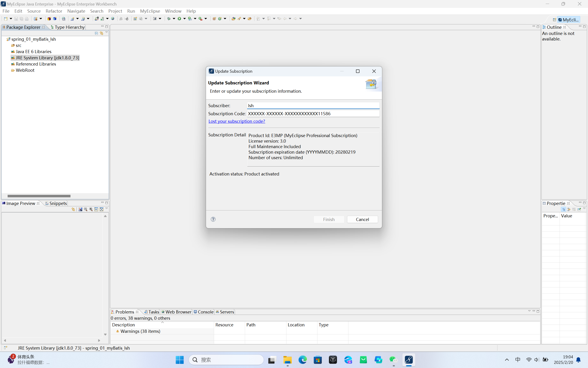The image size is (588, 368).
Task: Click the Cancel button in dialog
Action: tap(362, 219)
